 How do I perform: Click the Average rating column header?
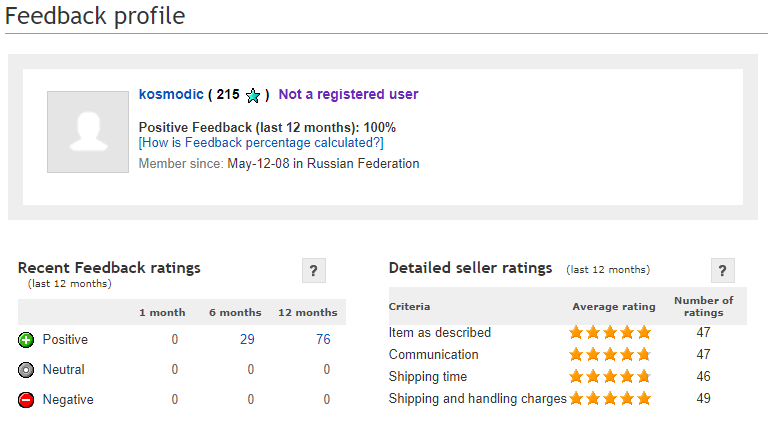click(614, 306)
